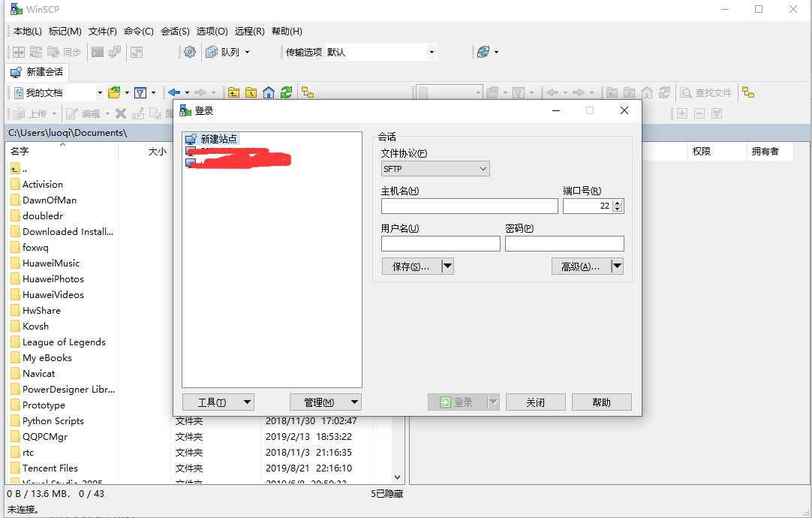Click the refresh icon on local panel toolbar
Image resolution: width=812 pixels, height=518 pixels.
(x=286, y=92)
